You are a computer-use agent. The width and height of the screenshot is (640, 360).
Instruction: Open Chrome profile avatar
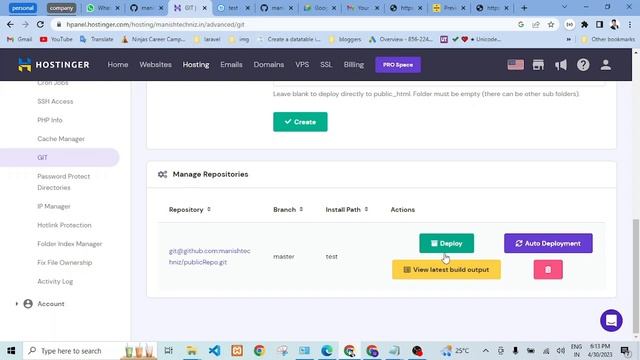pos(614,24)
